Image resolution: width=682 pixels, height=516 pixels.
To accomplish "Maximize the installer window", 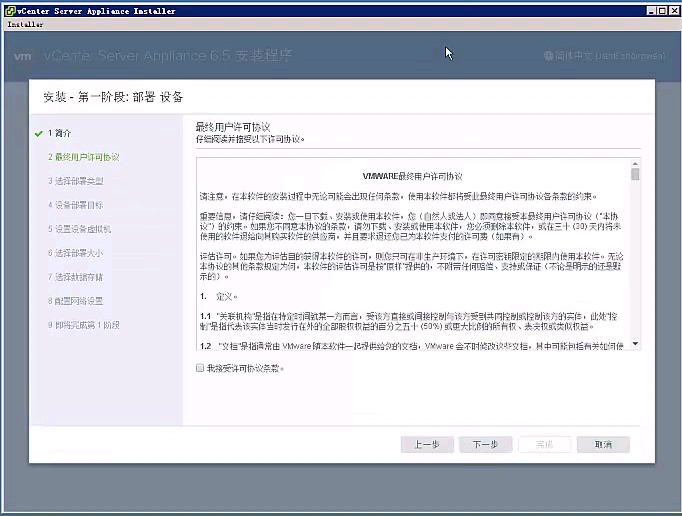I will [x=662, y=11].
